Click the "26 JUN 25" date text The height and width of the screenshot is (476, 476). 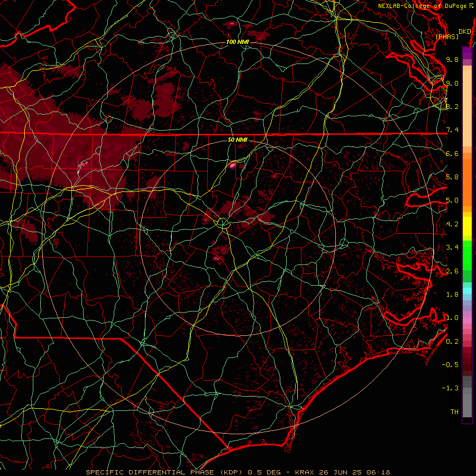[x=340, y=472]
